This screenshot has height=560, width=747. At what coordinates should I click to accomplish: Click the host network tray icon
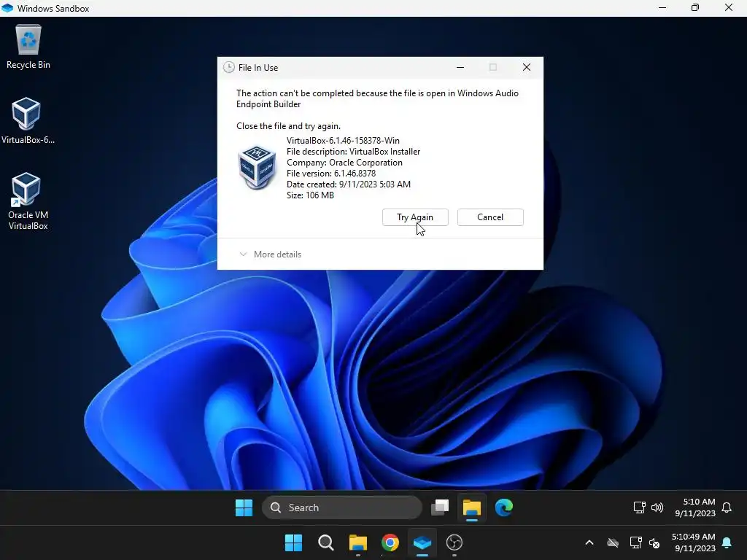coord(635,542)
